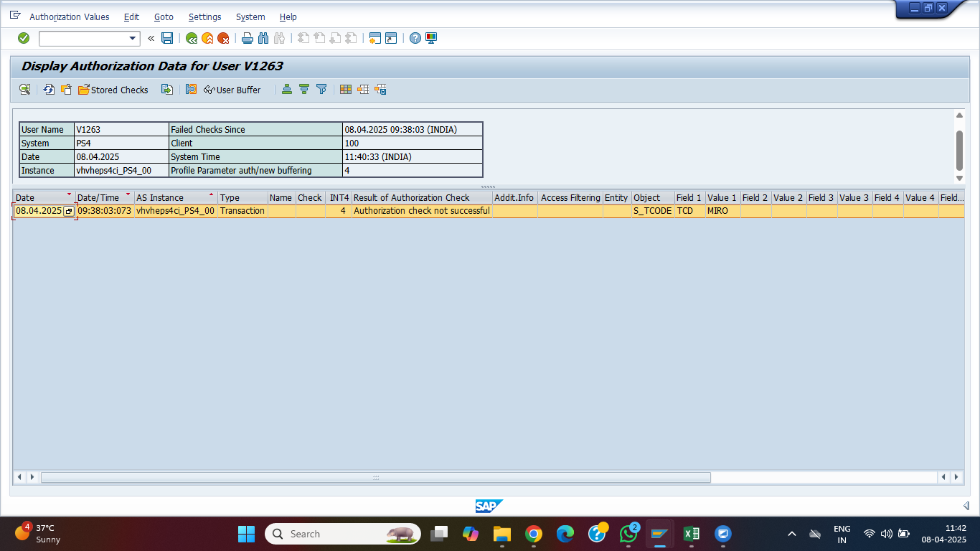
Task: Click the Save disk icon
Action: tap(167, 38)
